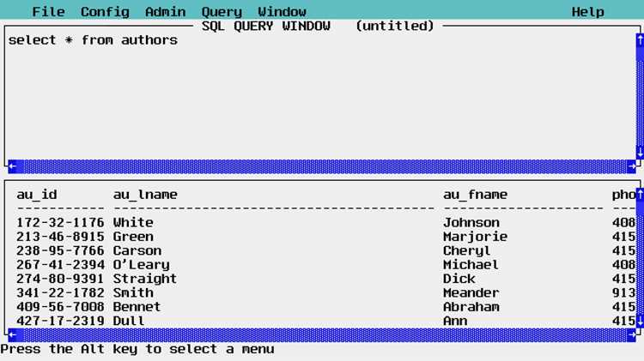Select author id 172-32-1176
644x361 pixels.
coord(60,222)
